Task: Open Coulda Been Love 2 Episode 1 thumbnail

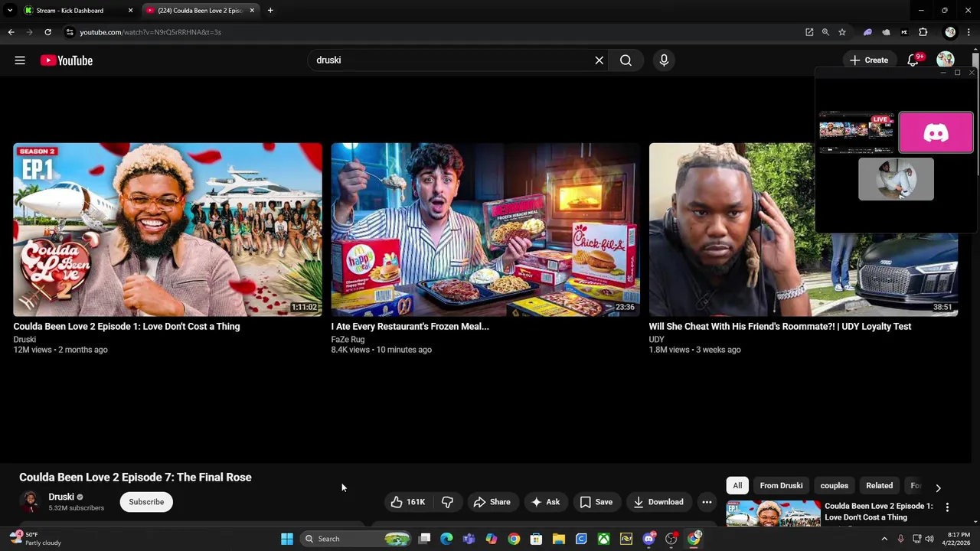Action: point(168,229)
